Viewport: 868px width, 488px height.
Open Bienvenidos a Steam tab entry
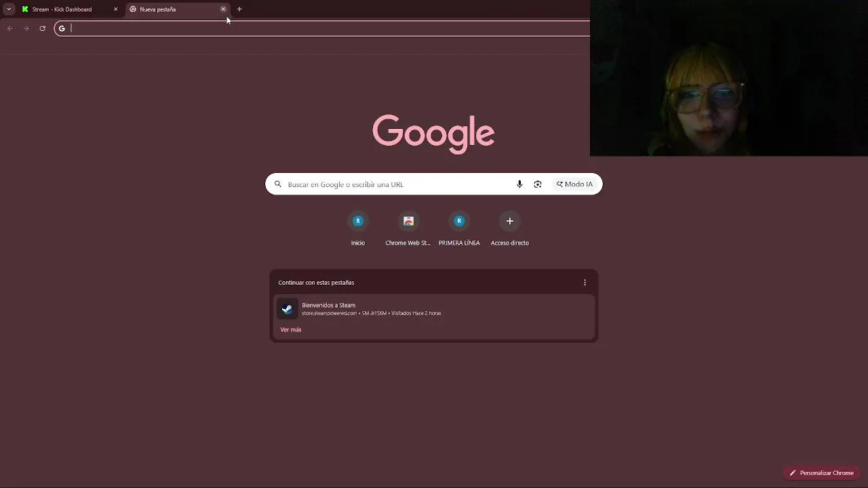[433, 309]
